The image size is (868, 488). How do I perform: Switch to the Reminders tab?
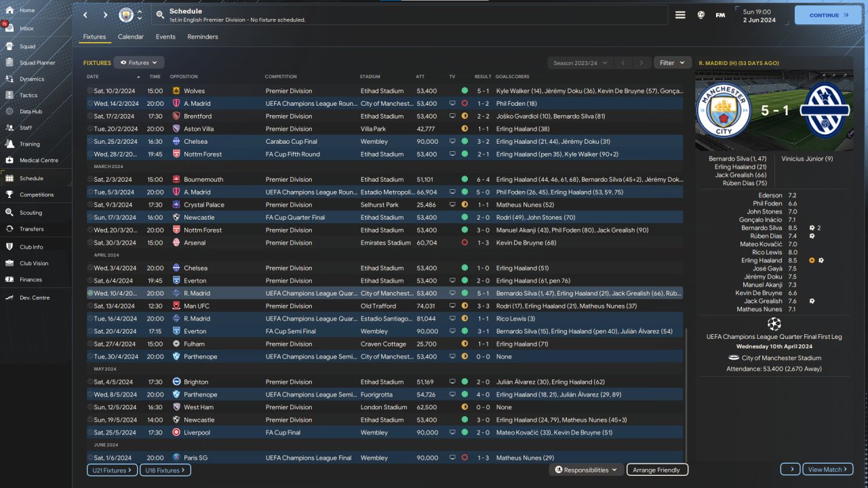pyautogui.click(x=203, y=37)
